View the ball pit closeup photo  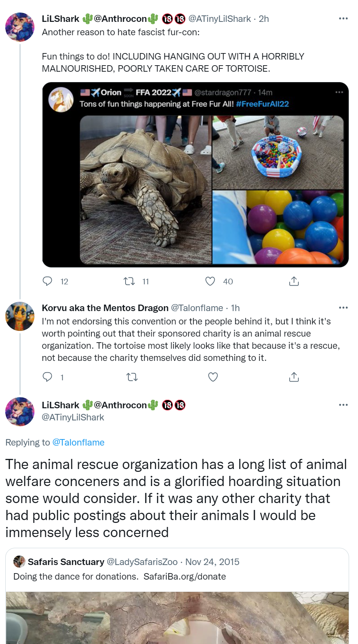tap(278, 228)
